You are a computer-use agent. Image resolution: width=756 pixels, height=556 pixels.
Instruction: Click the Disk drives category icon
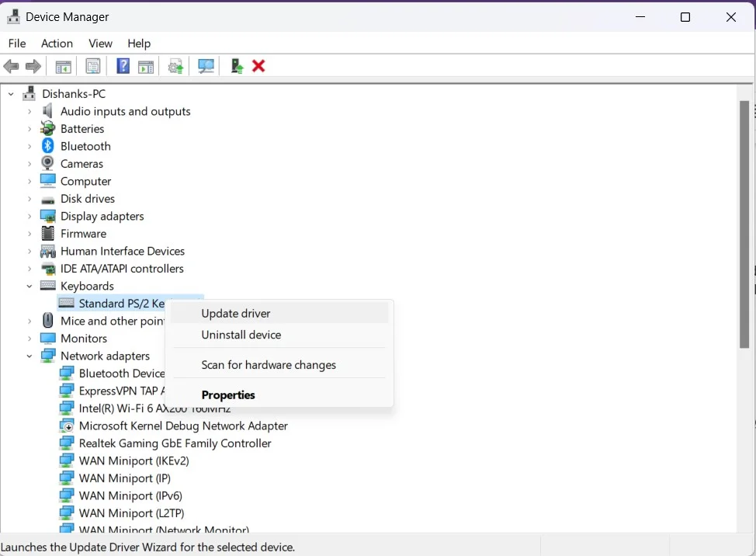[x=47, y=200]
